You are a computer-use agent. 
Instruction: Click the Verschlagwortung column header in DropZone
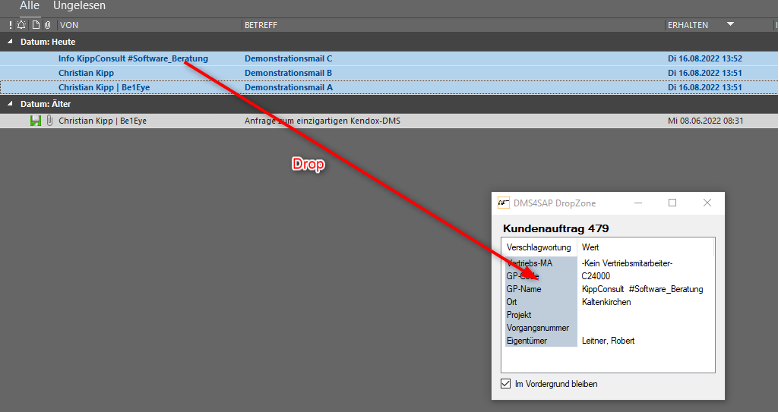540,246
